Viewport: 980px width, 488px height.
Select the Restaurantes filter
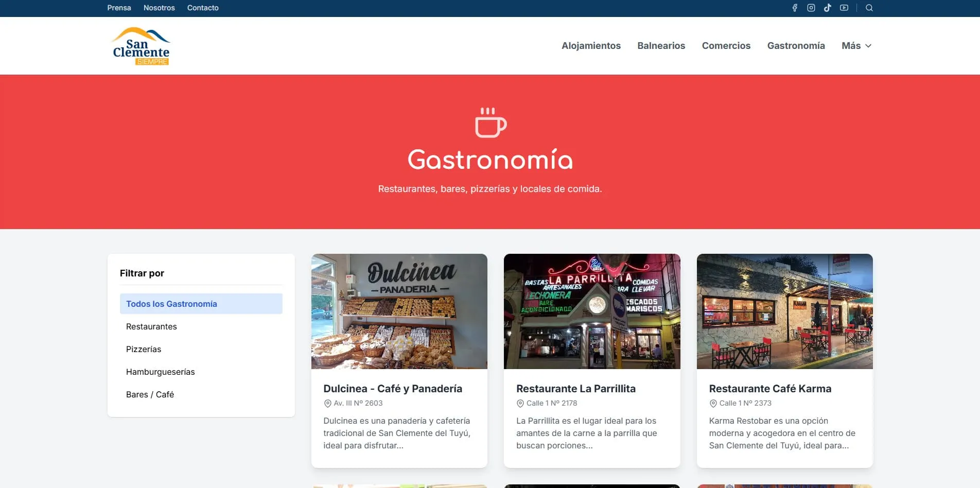201,326
